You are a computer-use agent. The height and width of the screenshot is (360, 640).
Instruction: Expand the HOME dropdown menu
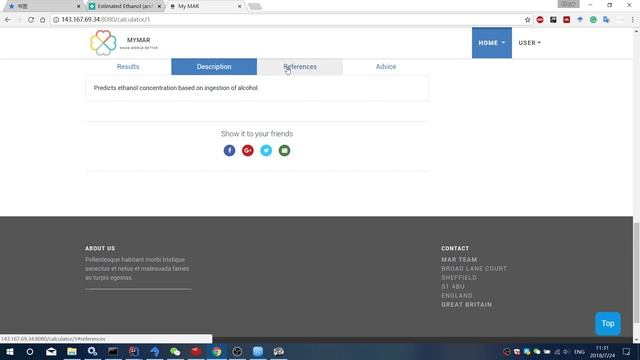coord(492,43)
